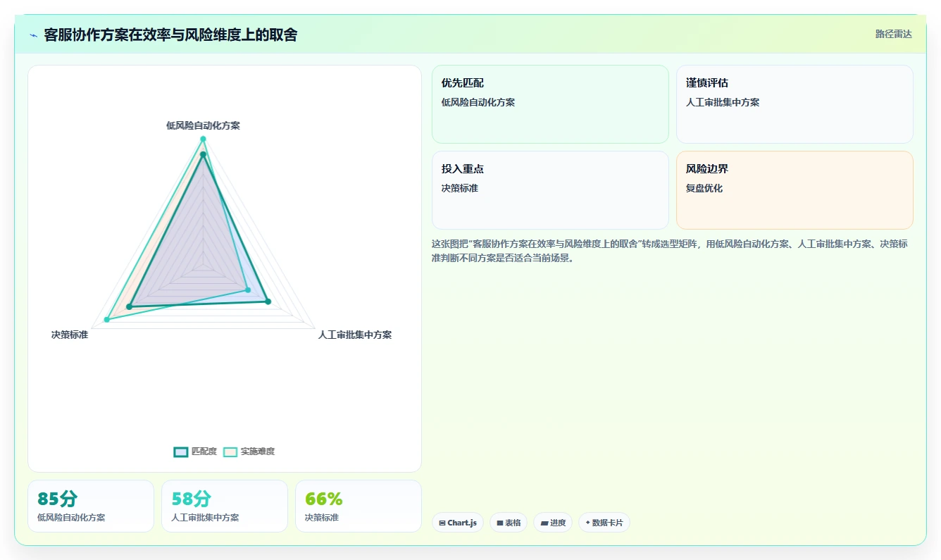Click the 实施难度 data point on the 决策标准 axis
The width and height of the screenshot is (941, 560).
[107, 320]
